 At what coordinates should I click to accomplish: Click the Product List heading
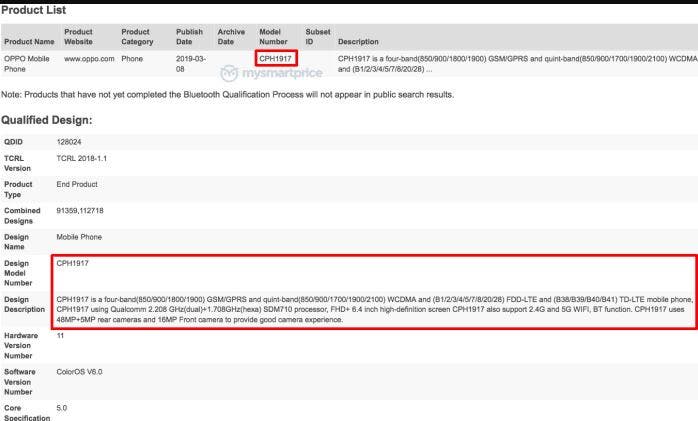click(33, 10)
